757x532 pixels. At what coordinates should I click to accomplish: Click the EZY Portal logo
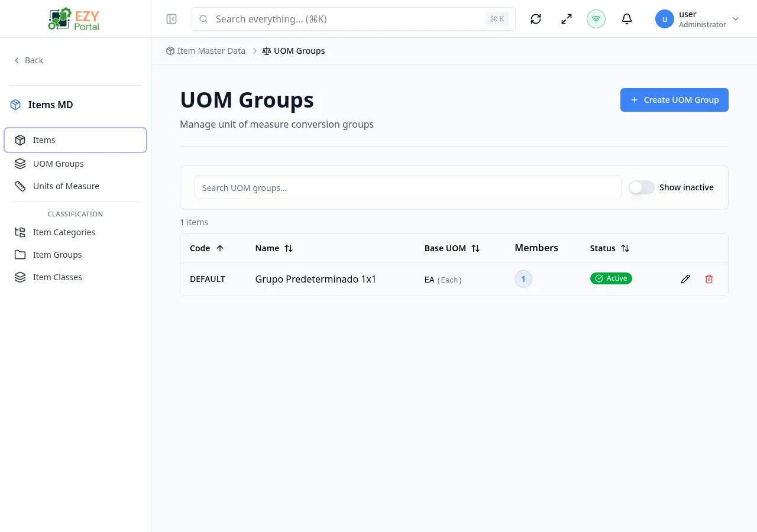pyautogui.click(x=73, y=18)
